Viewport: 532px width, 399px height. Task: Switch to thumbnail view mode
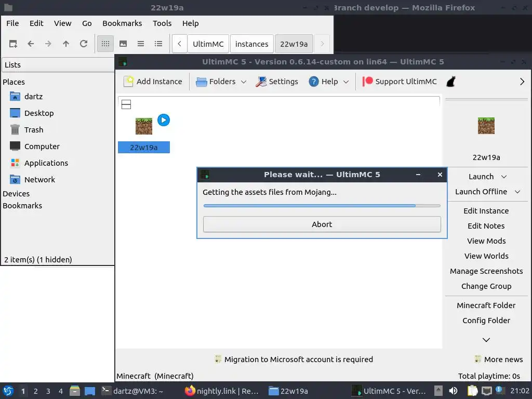(x=123, y=44)
